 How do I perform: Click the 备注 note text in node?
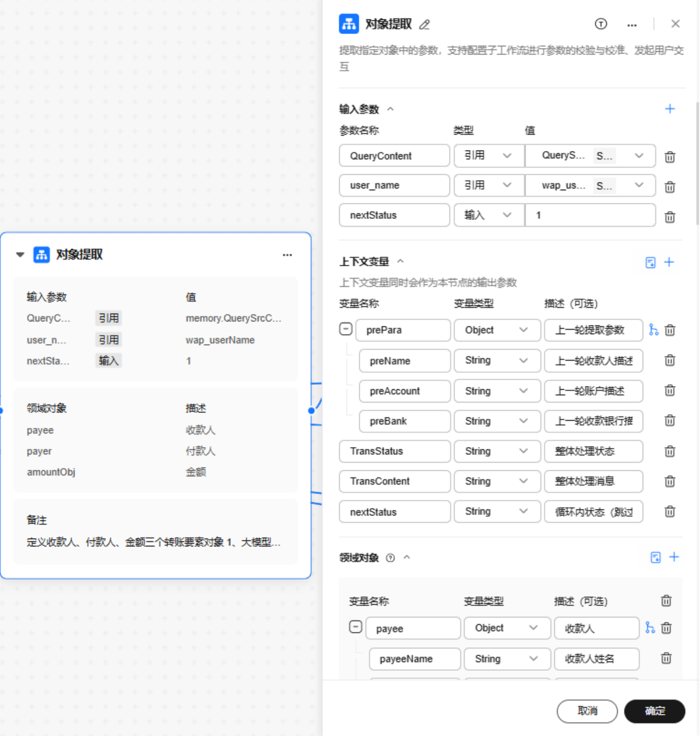154,542
